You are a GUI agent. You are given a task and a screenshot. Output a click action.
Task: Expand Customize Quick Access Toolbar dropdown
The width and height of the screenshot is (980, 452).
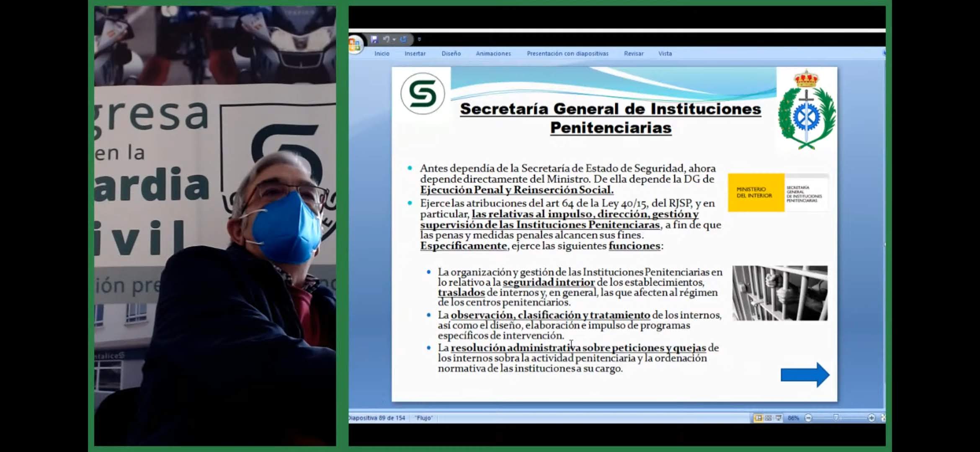pos(419,39)
